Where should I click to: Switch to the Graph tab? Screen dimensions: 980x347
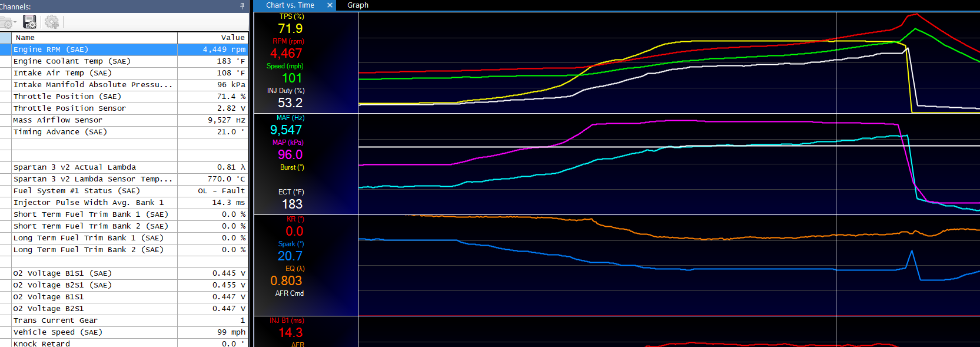click(358, 5)
